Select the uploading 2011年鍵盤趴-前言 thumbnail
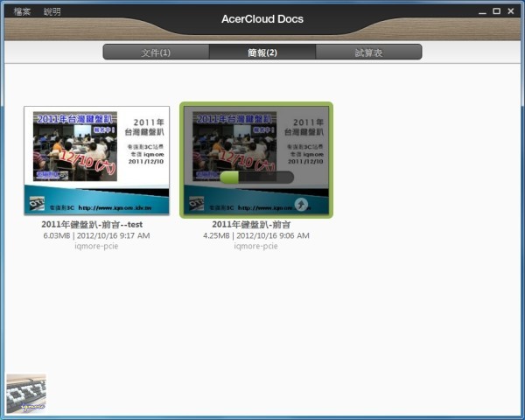Image resolution: width=525 pixels, height=420 pixels. point(256,160)
